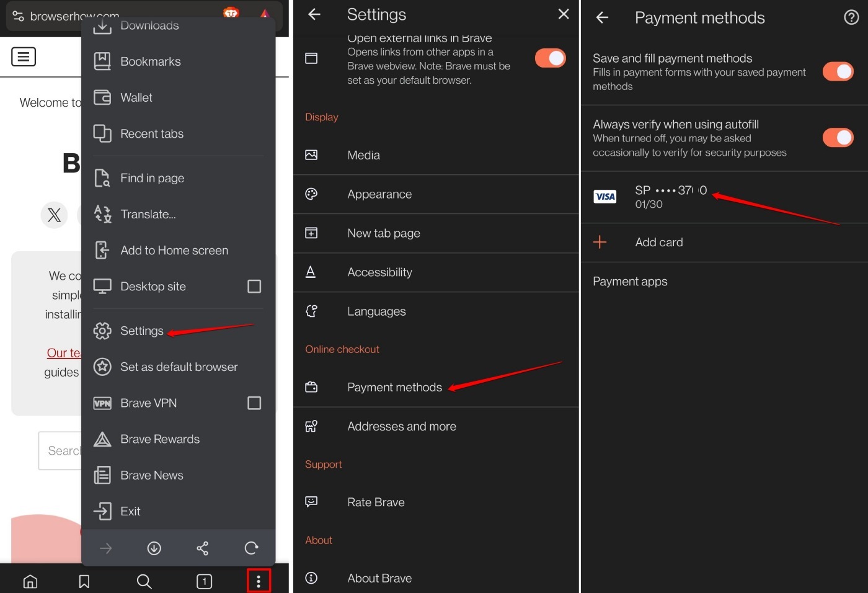This screenshot has height=593, width=868.
Task: Open Languages settings
Action: click(436, 312)
